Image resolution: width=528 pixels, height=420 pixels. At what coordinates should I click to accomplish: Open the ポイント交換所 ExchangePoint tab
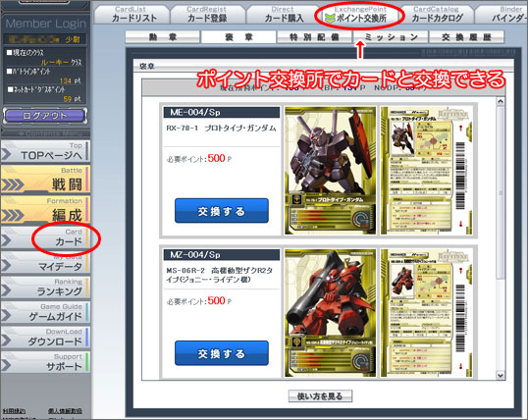click(359, 15)
